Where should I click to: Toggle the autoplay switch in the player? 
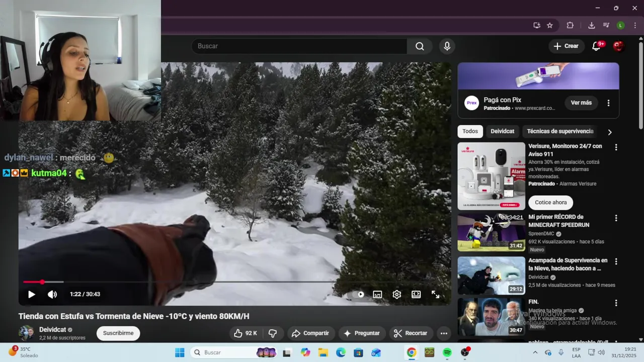(x=358, y=295)
